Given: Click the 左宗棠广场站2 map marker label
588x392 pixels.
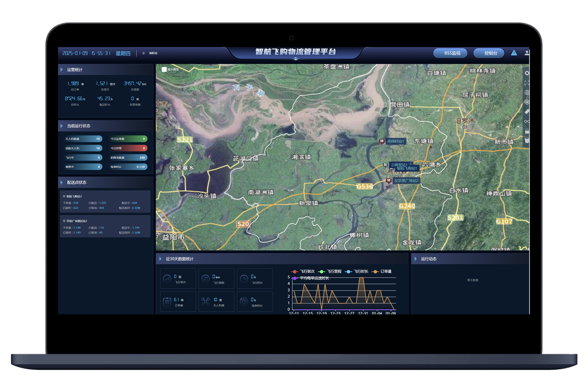Looking at the screenshot, I should click(406, 181).
